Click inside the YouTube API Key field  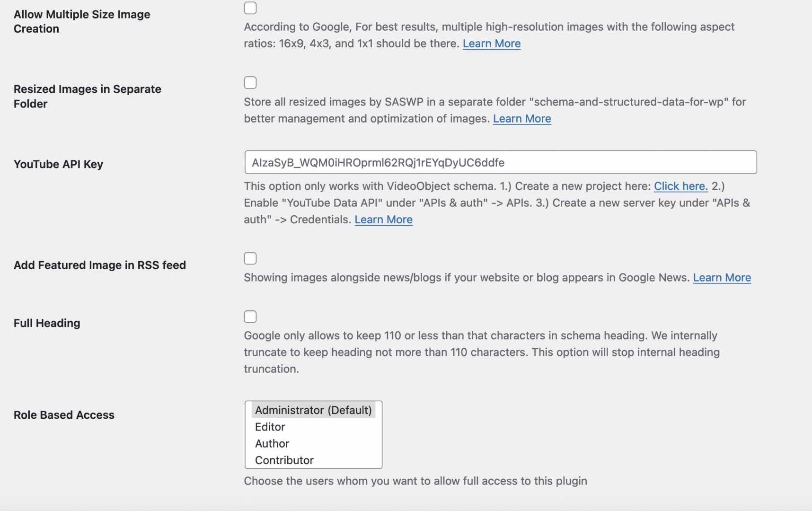[x=501, y=162]
